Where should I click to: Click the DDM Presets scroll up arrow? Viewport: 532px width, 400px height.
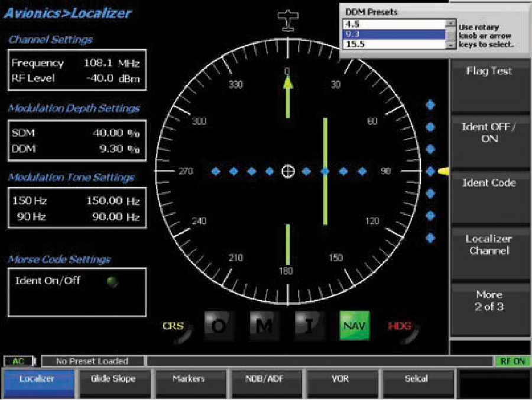point(452,24)
